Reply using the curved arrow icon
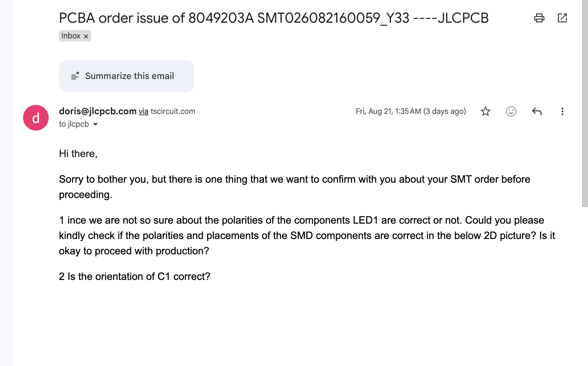 click(x=537, y=111)
